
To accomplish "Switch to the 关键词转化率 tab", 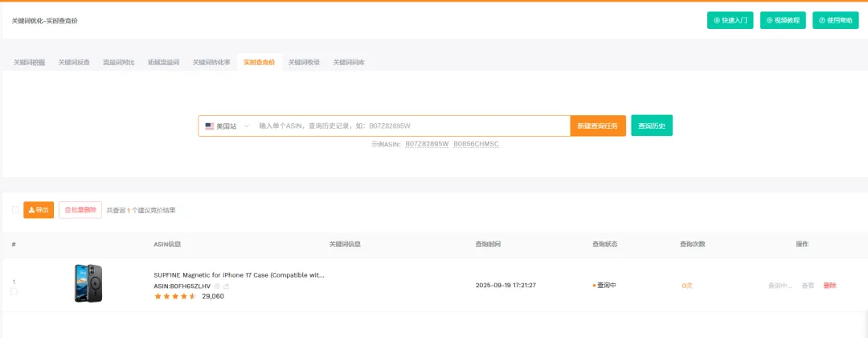I will click(x=211, y=63).
